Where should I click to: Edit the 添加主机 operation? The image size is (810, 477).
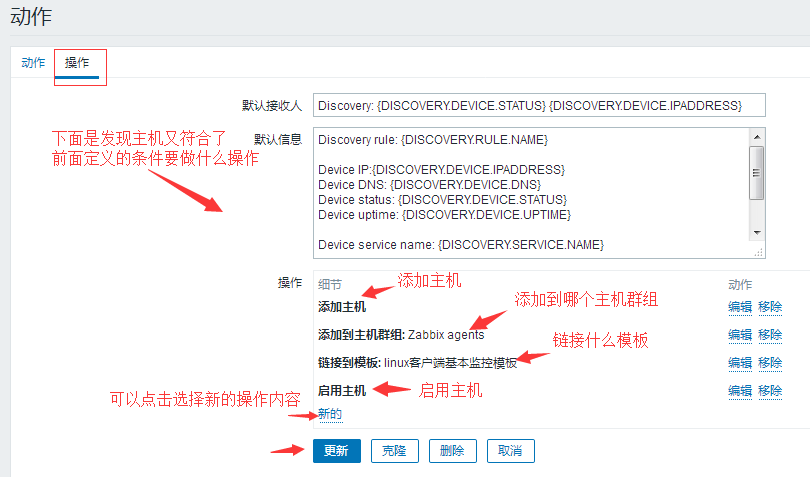[x=739, y=307]
